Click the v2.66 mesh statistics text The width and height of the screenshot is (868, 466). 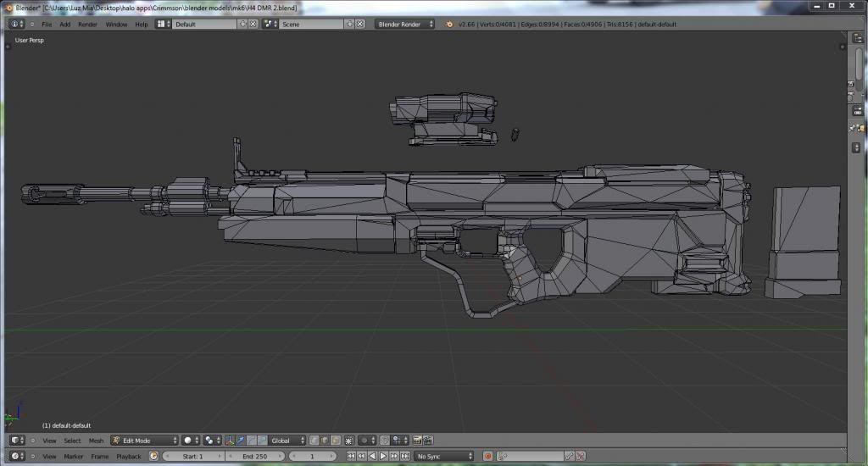[x=567, y=25]
